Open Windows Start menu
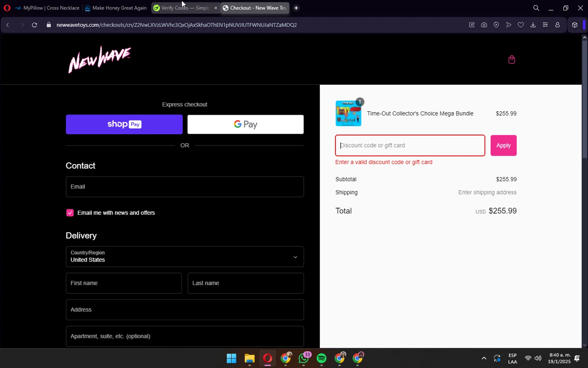 click(231, 358)
